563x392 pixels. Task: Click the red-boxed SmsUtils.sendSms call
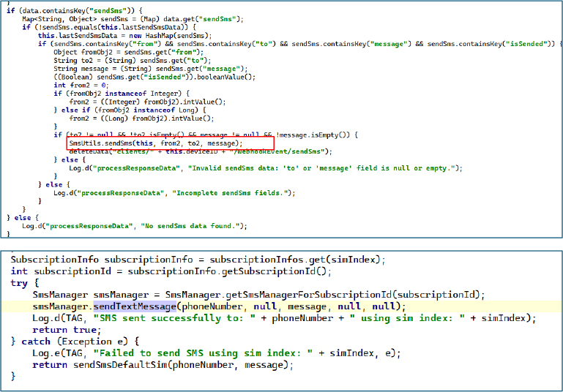click(x=153, y=143)
